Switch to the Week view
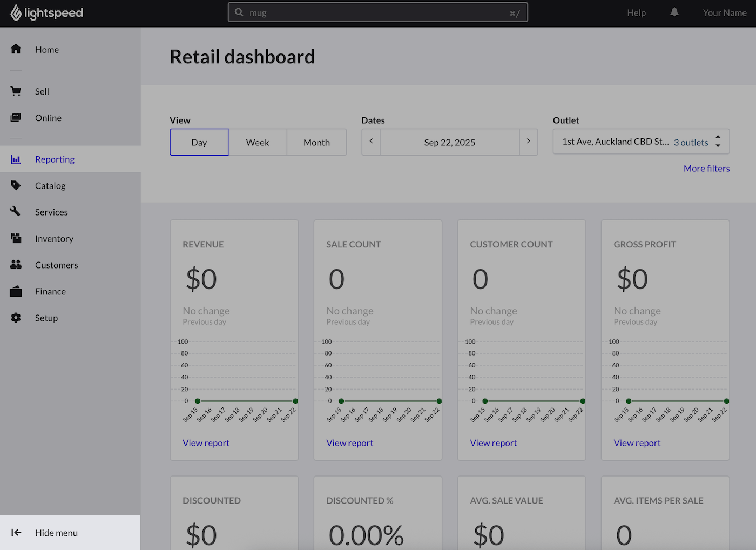The height and width of the screenshot is (550, 756). point(258,142)
